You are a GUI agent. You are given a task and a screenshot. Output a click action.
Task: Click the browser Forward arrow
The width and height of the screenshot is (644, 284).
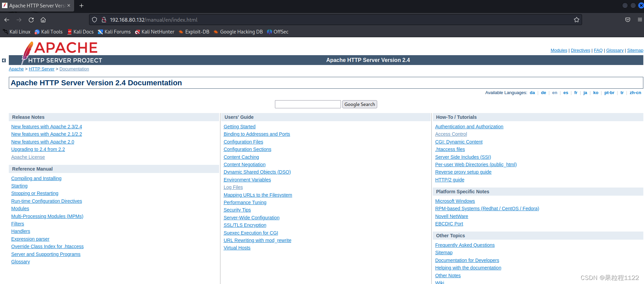19,20
